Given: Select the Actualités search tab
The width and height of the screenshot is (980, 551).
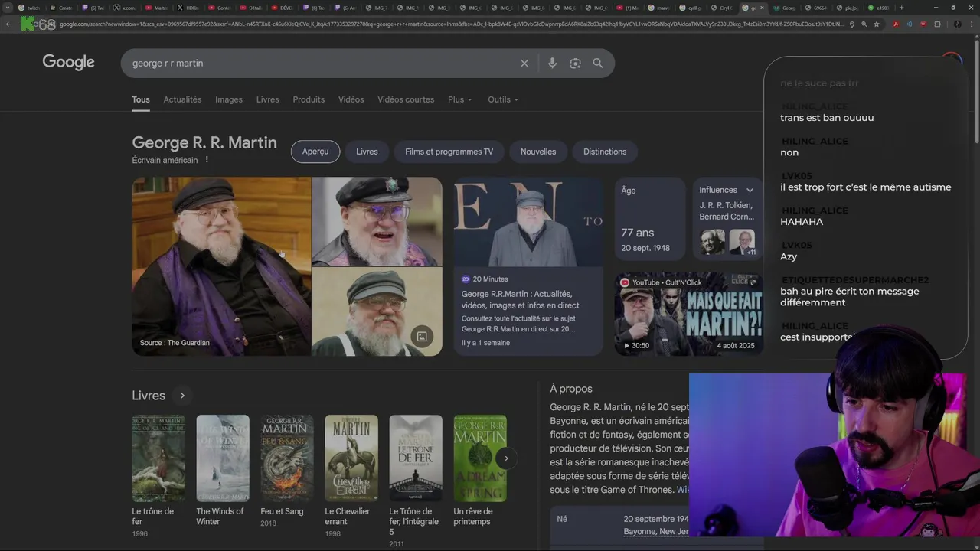Looking at the screenshot, I should tap(182, 99).
